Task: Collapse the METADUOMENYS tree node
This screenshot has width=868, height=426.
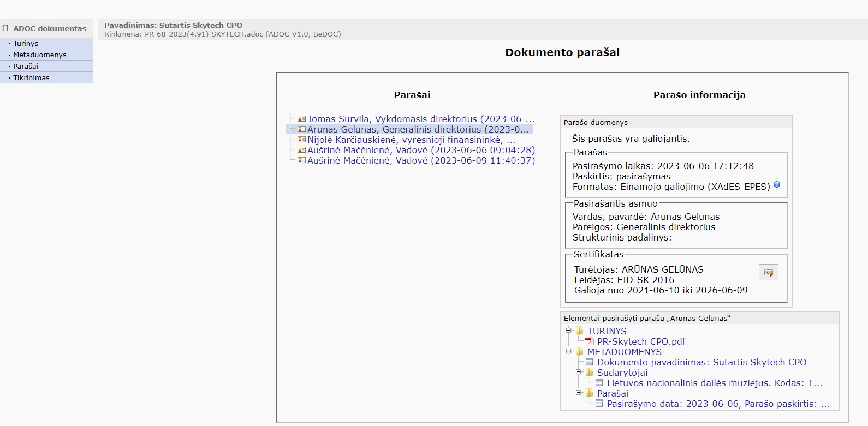Action: pos(568,351)
